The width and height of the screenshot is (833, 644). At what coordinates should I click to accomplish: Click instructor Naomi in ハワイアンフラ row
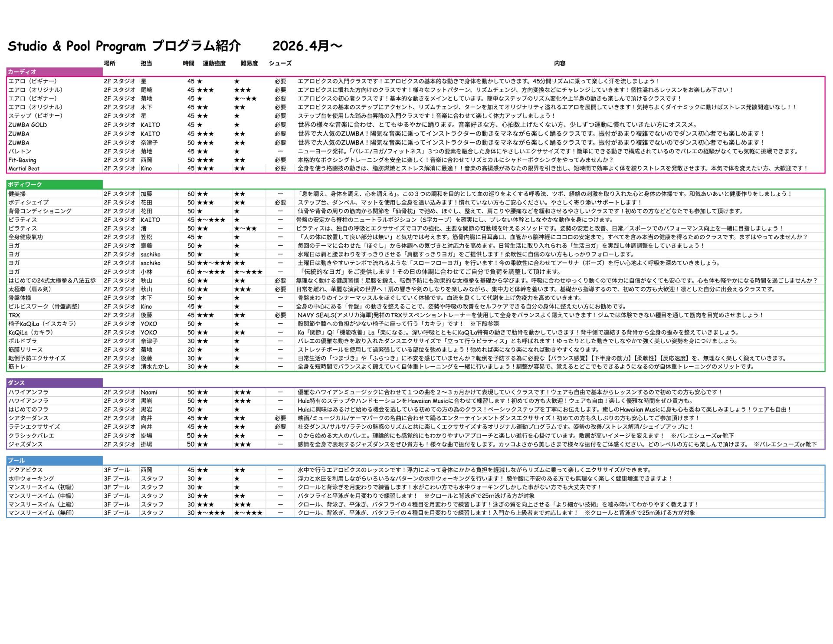[x=149, y=392]
